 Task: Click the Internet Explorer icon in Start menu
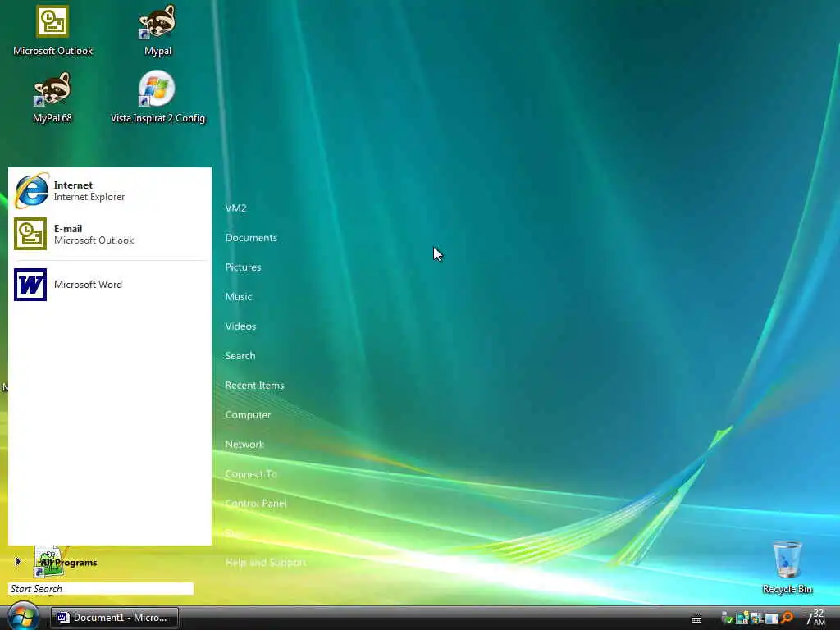point(32,190)
